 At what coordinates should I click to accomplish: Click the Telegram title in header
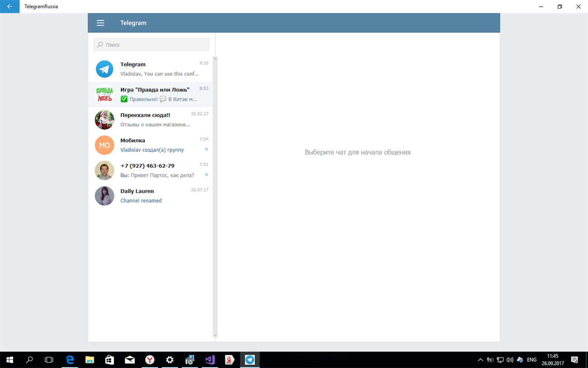[133, 23]
